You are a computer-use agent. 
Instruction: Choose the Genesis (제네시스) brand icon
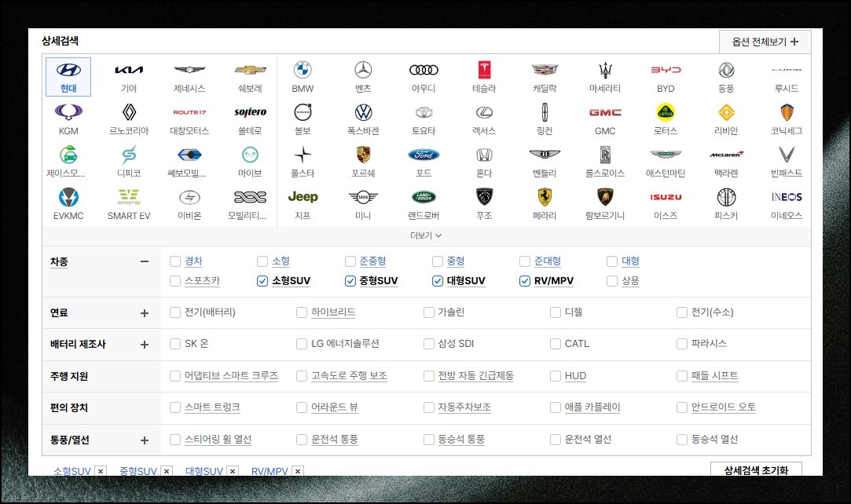click(189, 70)
